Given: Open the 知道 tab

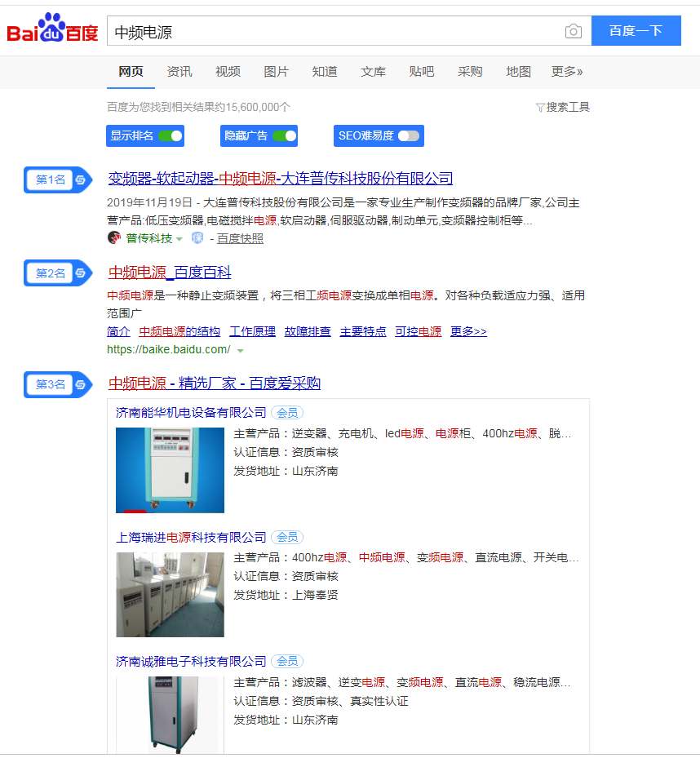Looking at the screenshot, I should pos(325,72).
